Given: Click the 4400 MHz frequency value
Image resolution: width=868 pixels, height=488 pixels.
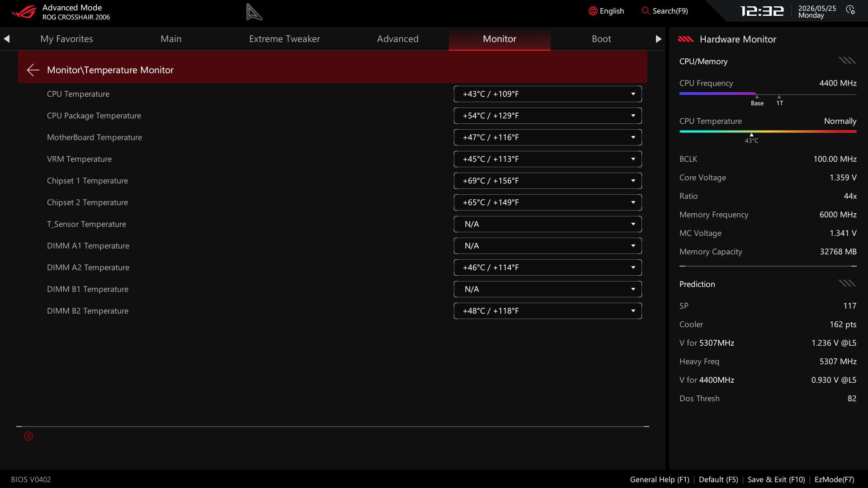Looking at the screenshot, I should click(x=838, y=83).
